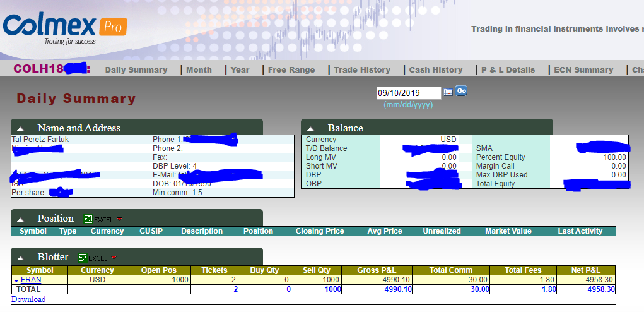Click the Avg Price column header

coord(384,231)
